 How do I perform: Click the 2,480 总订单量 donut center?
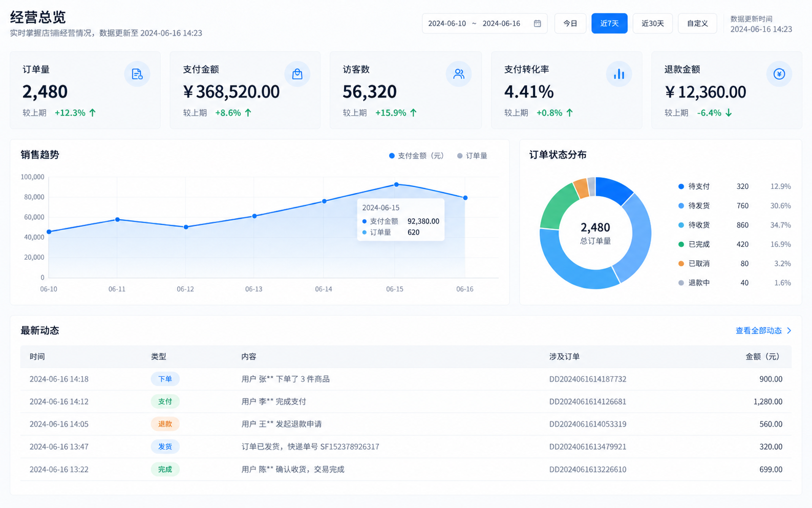coord(595,233)
